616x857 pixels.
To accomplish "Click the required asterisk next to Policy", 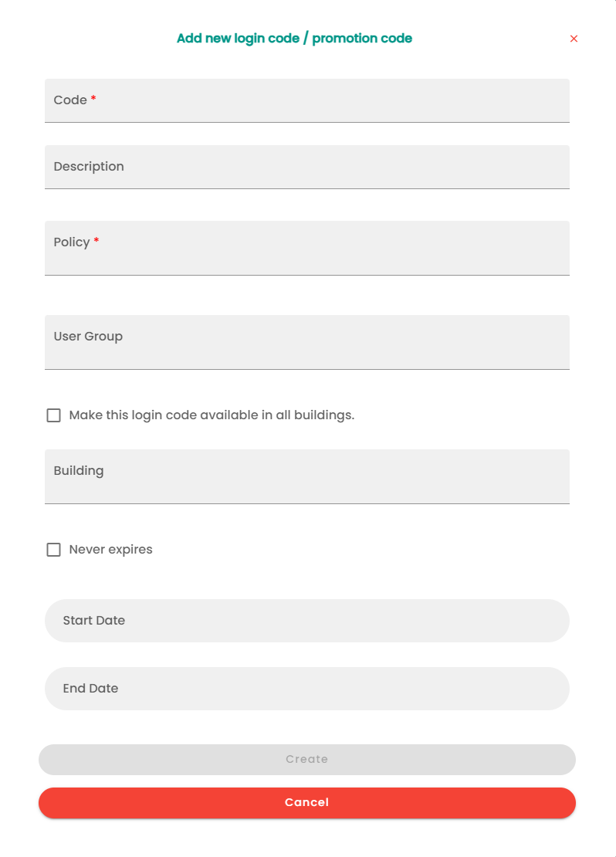I will [x=96, y=242].
